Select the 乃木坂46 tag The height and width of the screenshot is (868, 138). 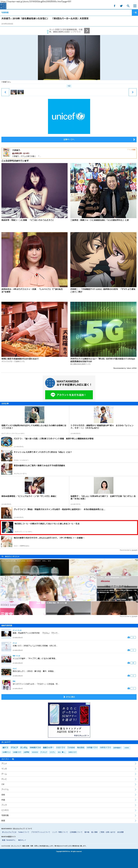[71, 748]
